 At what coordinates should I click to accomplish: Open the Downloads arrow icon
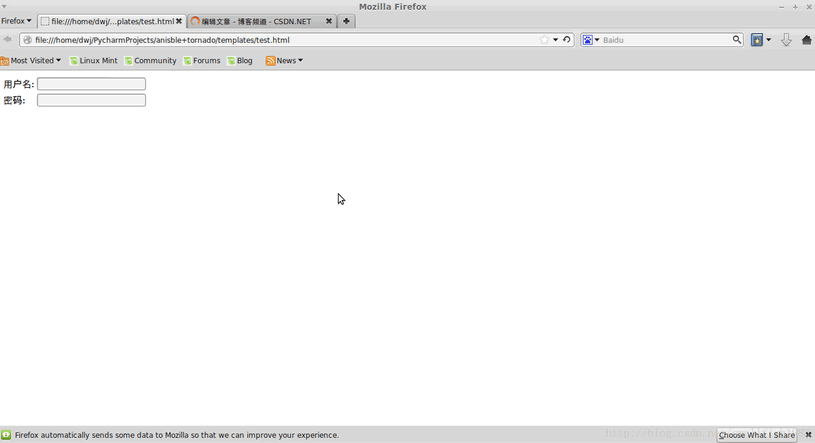(x=786, y=40)
